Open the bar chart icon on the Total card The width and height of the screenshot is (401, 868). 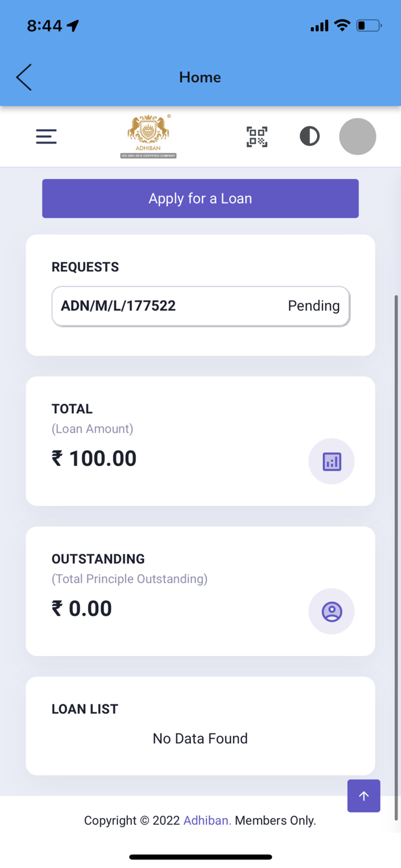click(x=331, y=461)
